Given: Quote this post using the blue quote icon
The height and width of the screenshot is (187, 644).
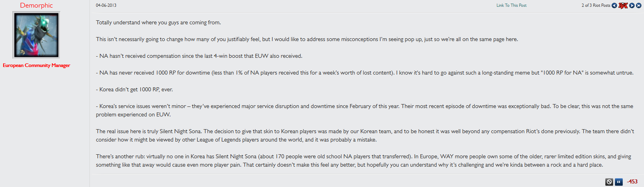Looking at the screenshot, I should [619, 182].
